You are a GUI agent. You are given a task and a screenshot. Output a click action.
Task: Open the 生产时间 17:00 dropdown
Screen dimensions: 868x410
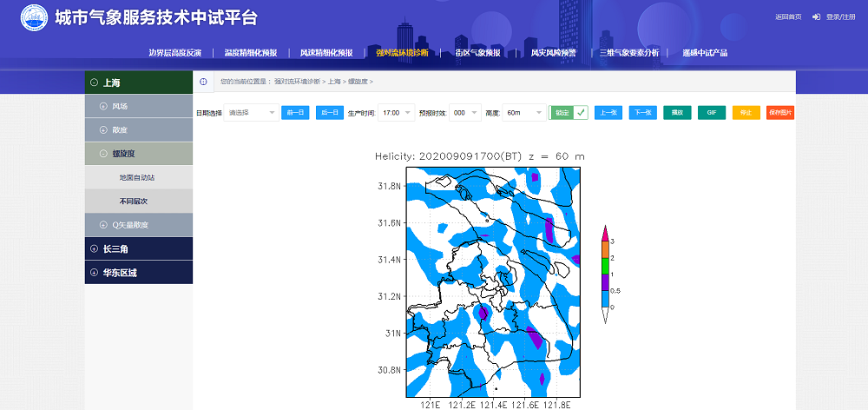coord(397,112)
